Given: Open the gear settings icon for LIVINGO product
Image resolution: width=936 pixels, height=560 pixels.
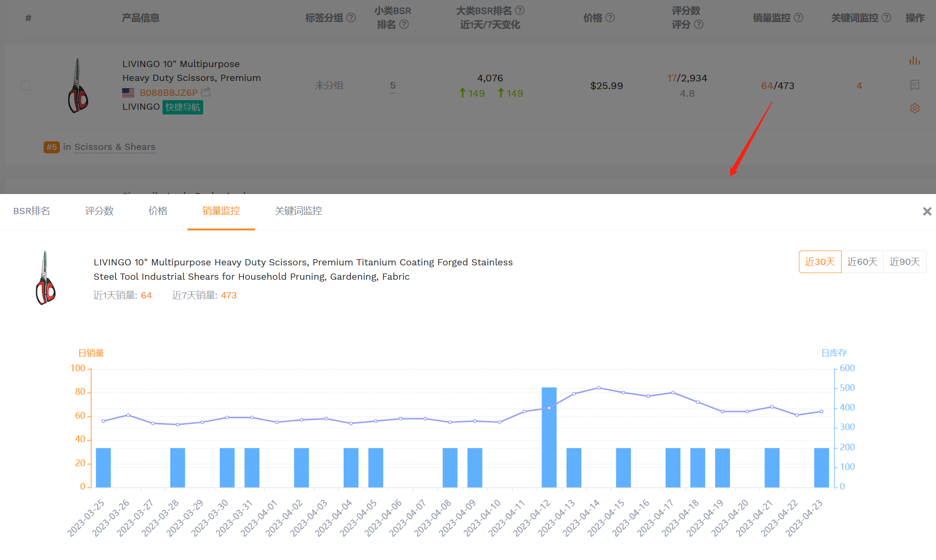Looking at the screenshot, I should click(914, 108).
